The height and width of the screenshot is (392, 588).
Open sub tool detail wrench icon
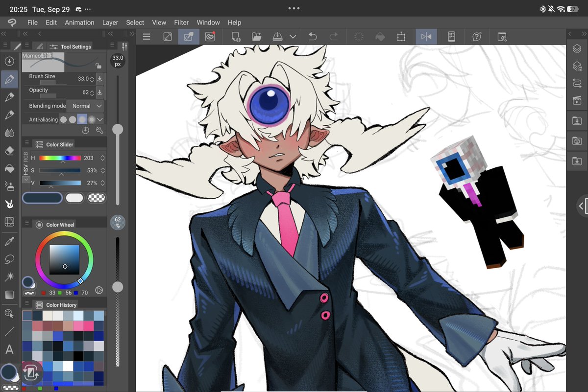click(x=99, y=130)
